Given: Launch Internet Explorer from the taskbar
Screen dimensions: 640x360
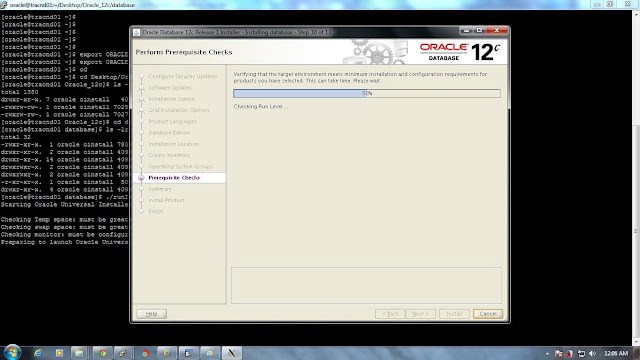Looking at the screenshot, I should pos(38,353).
